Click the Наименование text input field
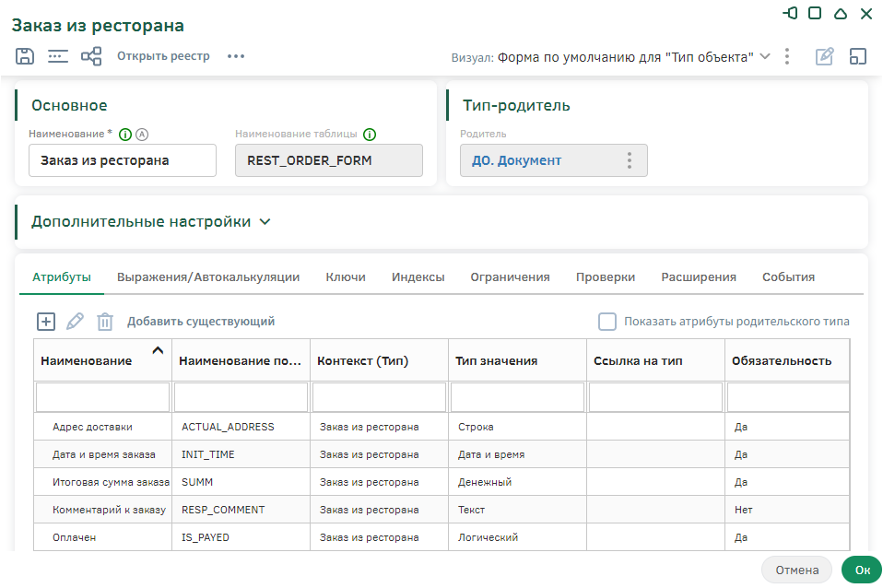 pos(123,160)
